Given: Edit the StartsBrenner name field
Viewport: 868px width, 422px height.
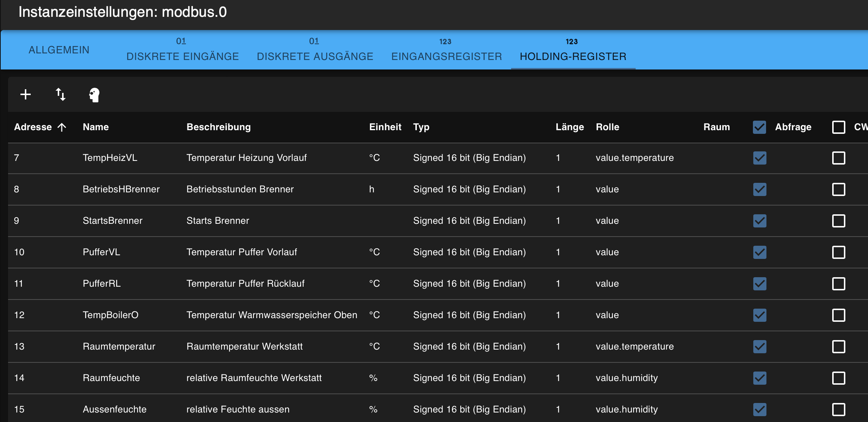Looking at the screenshot, I should pyautogui.click(x=113, y=221).
